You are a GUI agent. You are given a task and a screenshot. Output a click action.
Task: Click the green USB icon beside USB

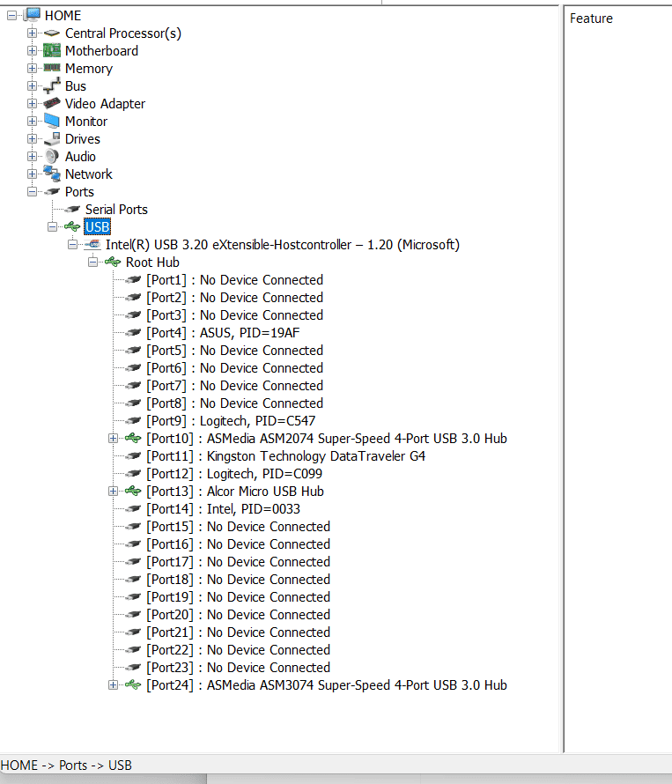pyautogui.click(x=72, y=226)
